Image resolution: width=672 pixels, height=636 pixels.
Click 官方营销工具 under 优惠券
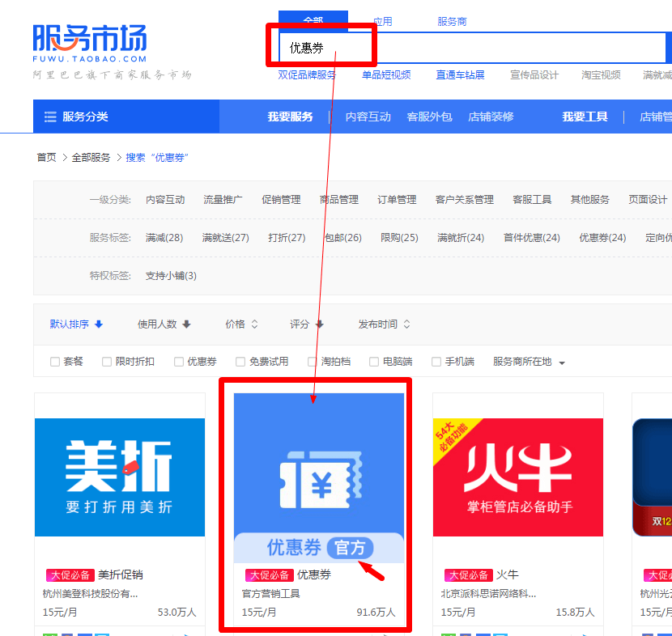coord(271,594)
